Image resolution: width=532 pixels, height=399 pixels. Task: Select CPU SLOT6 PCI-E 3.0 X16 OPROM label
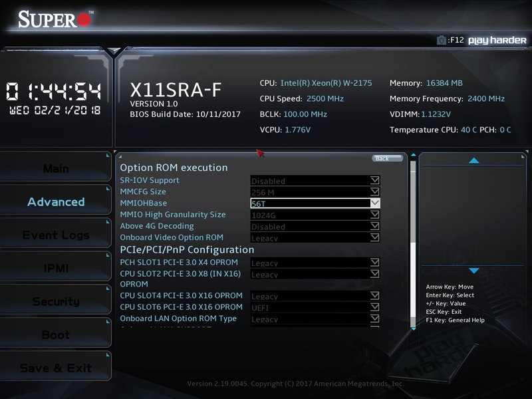tap(181, 307)
